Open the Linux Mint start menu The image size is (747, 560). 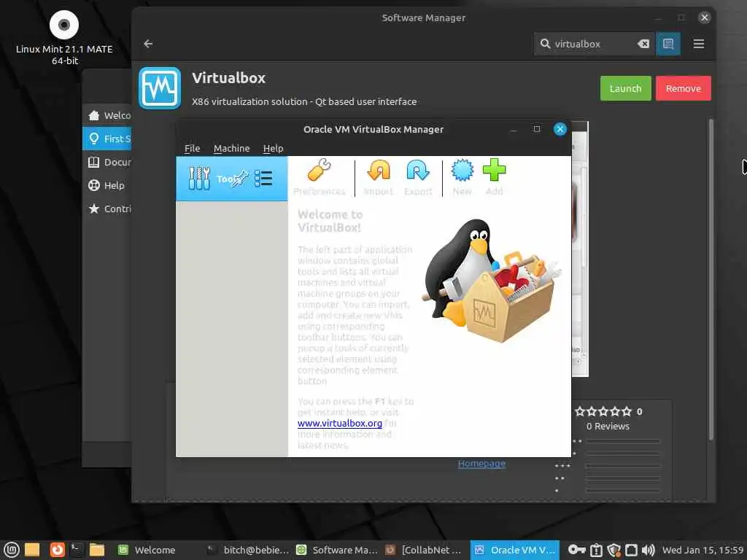coord(11,550)
